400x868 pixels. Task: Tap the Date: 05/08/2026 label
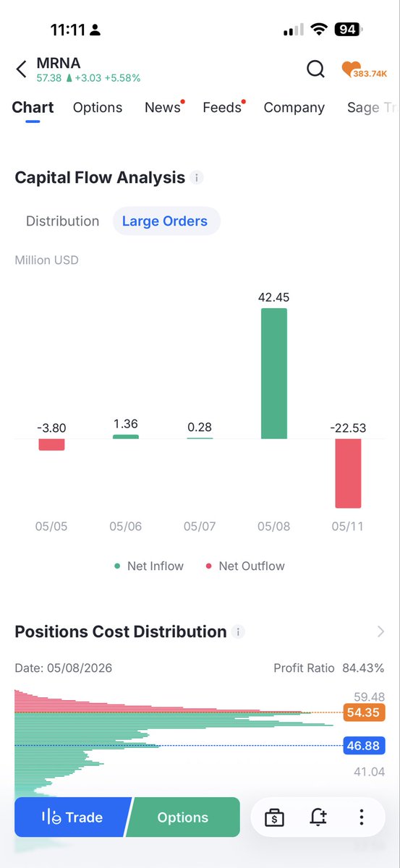pyautogui.click(x=64, y=668)
